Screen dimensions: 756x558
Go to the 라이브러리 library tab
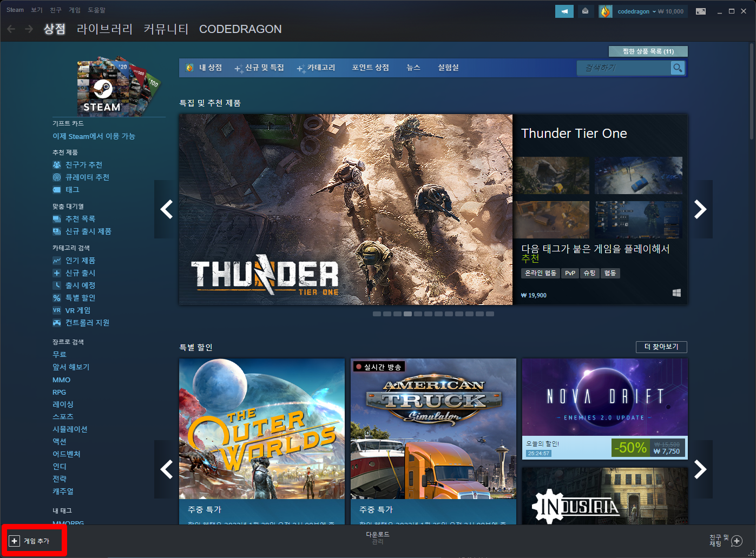click(x=105, y=29)
